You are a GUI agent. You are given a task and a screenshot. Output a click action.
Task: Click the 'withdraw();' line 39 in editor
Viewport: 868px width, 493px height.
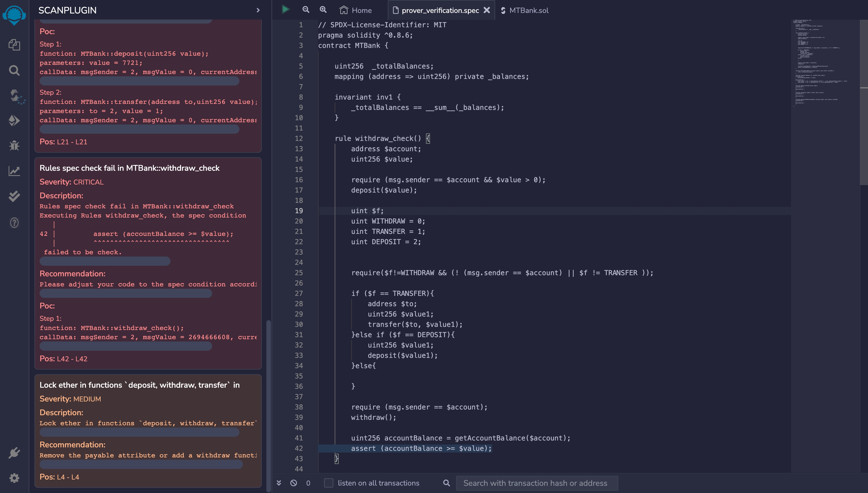pyautogui.click(x=373, y=417)
